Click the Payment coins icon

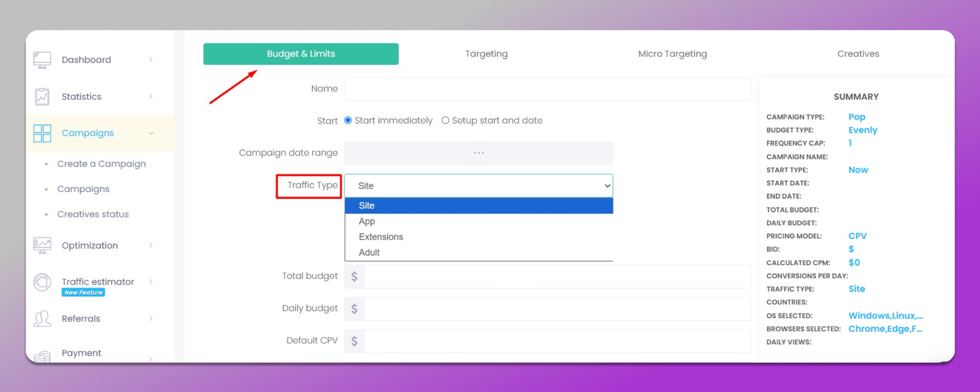tap(42, 356)
